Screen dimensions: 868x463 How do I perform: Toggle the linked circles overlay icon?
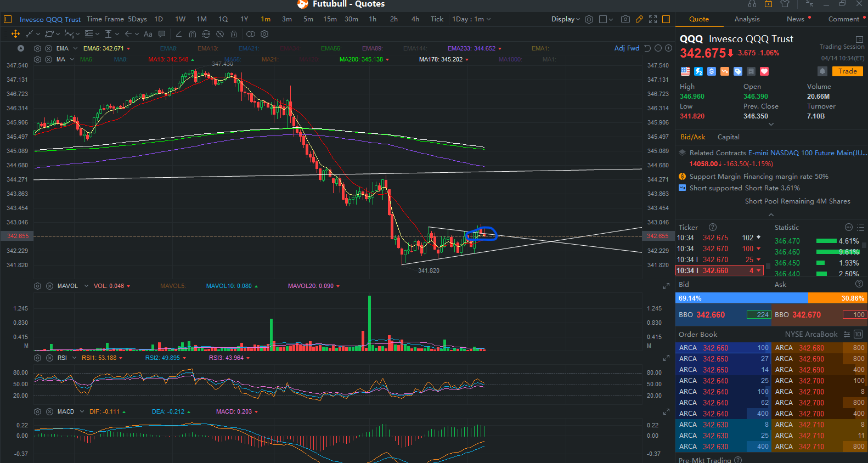[x=251, y=34]
